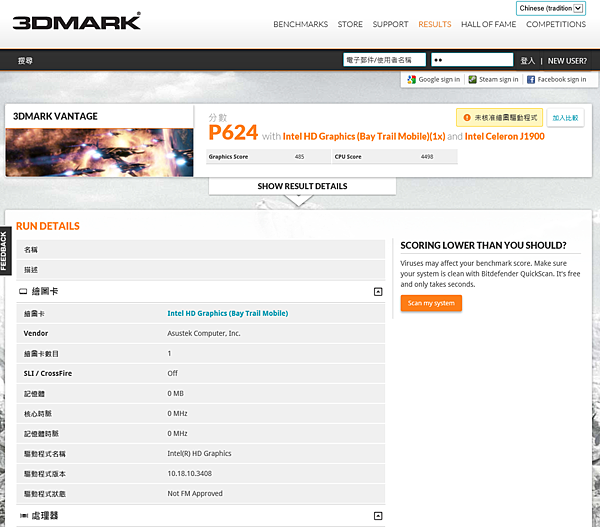Click the SLI / CrossFire label

coord(48,373)
